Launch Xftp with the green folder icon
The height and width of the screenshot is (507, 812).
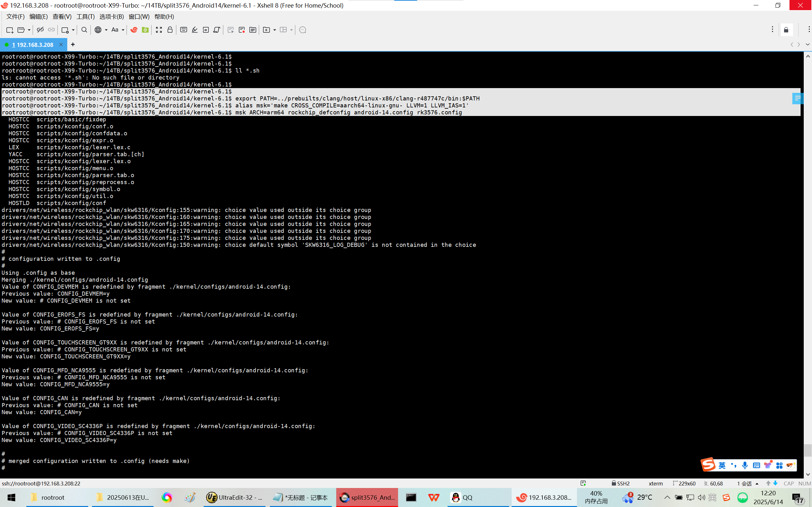click(x=145, y=30)
